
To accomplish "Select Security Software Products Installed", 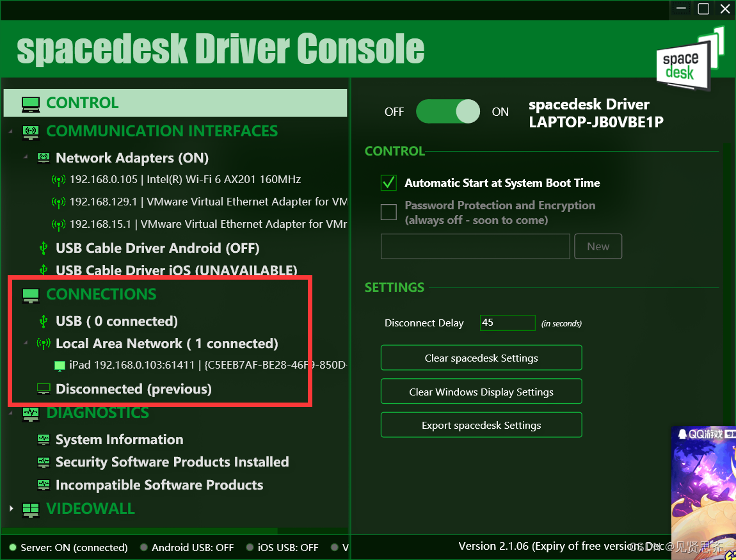I will [x=172, y=462].
